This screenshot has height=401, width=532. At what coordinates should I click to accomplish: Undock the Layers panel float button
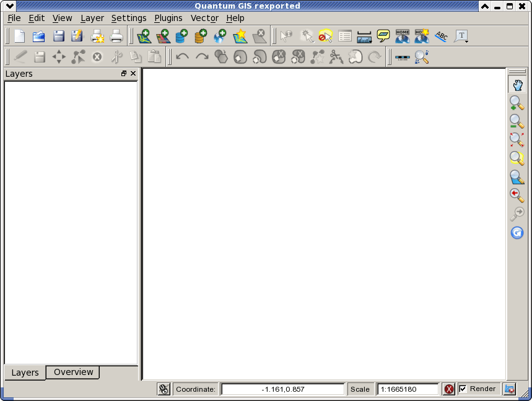click(x=124, y=74)
